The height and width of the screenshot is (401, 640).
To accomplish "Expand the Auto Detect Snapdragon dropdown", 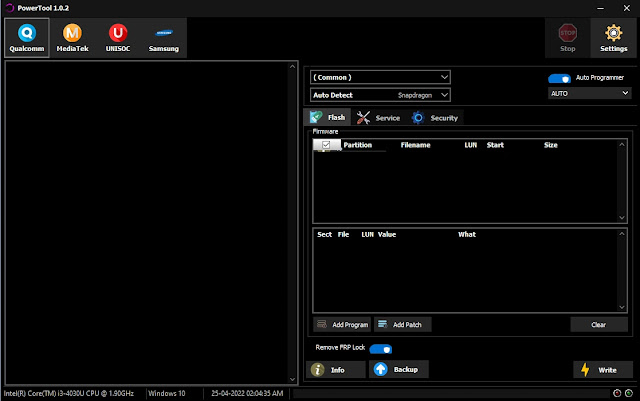I will click(x=380, y=95).
